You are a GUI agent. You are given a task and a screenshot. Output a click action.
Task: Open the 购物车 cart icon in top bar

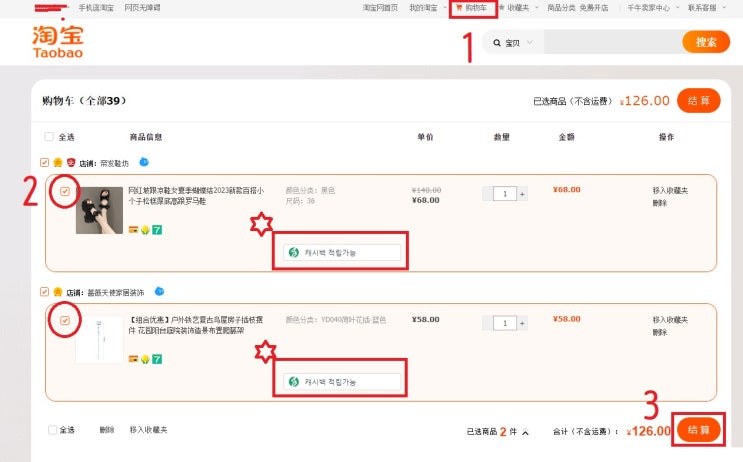click(459, 8)
